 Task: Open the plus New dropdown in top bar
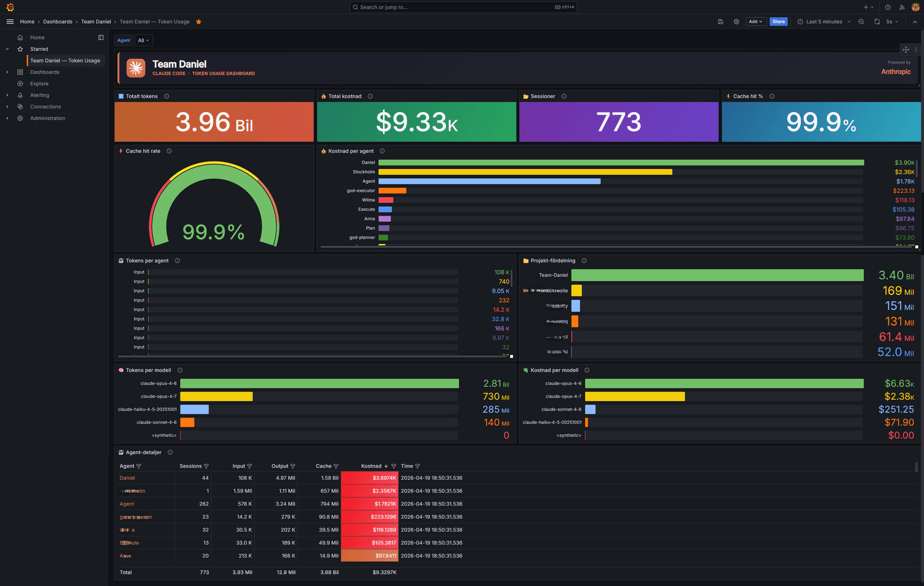[x=868, y=7]
